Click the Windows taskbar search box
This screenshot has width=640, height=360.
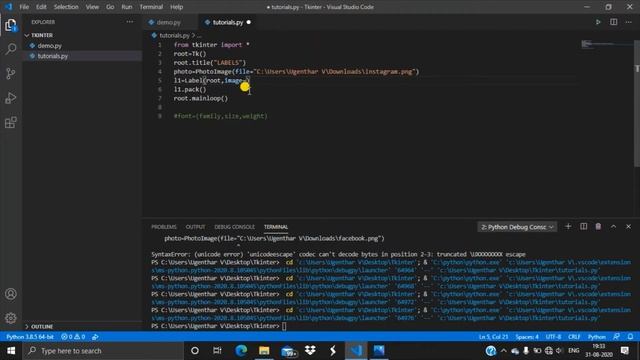[103, 351]
